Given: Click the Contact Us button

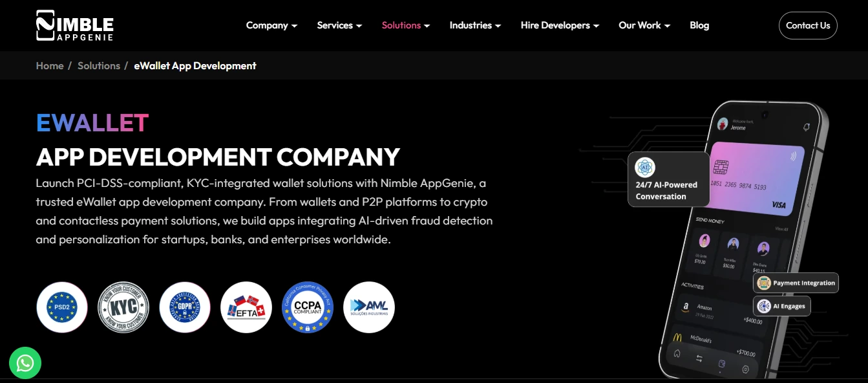Looking at the screenshot, I should coord(808,25).
